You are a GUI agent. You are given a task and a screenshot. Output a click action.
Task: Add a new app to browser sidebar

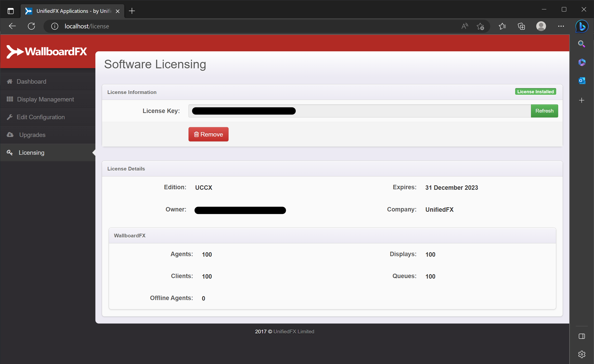(582, 100)
